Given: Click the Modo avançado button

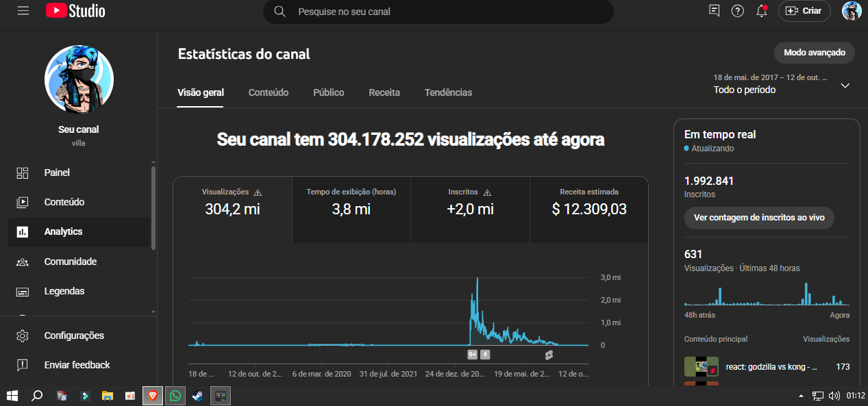Looking at the screenshot, I should click(x=815, y=53).
